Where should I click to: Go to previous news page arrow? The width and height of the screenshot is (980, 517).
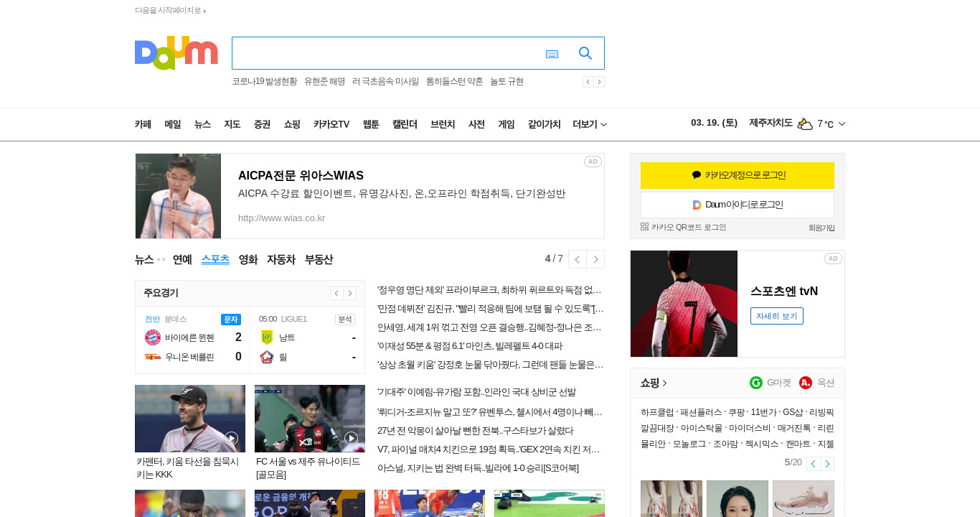coord(577,259)
